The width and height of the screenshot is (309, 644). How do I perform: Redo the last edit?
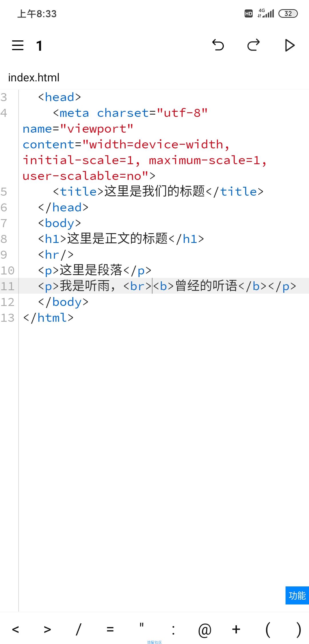pos(253,45)
